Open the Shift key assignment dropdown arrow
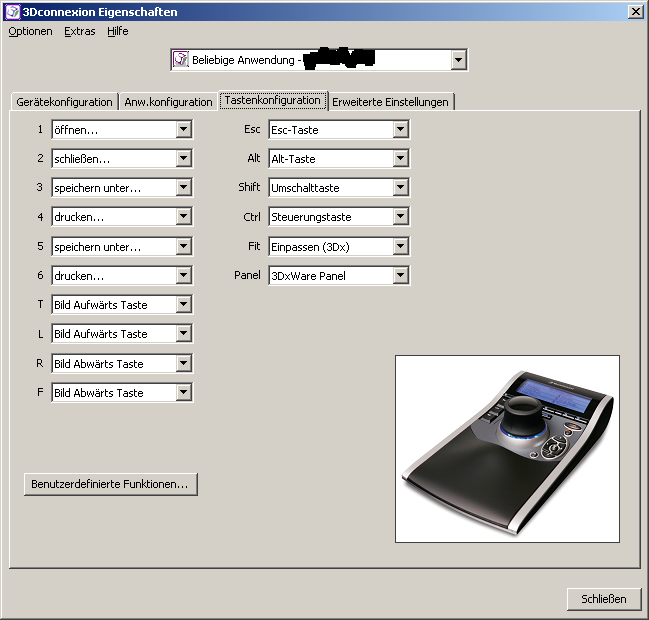 400,187
